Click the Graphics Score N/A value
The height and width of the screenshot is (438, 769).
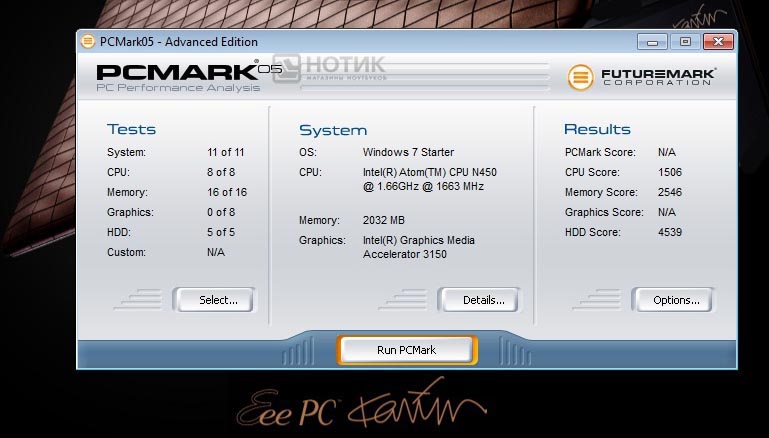[x=667, y=212]
